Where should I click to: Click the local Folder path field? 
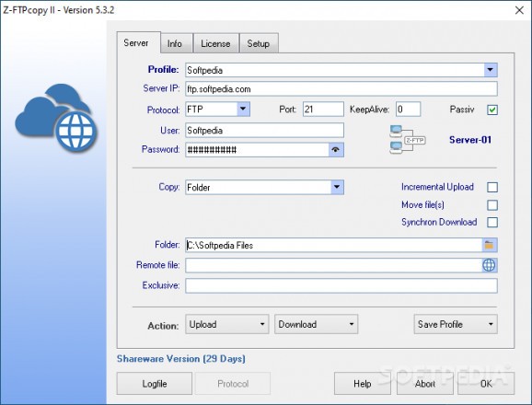pyautogui.click(x=334, y=245)
